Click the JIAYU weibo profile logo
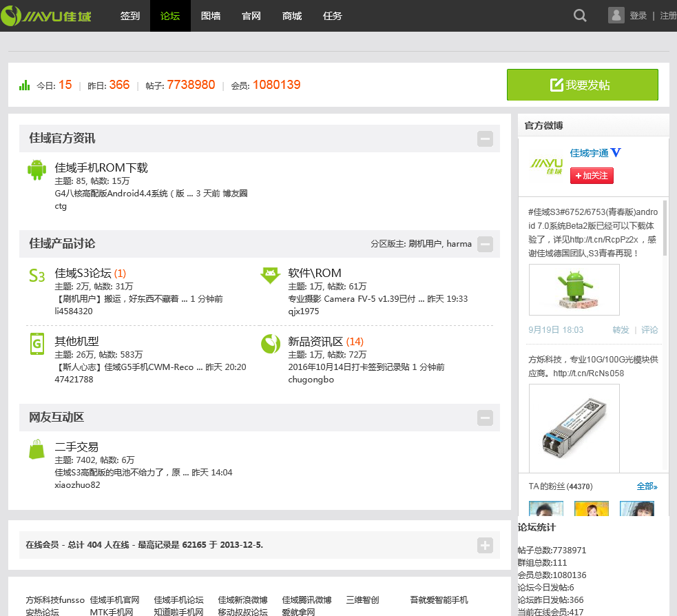 pyautogui.click(x=546, y=166)
